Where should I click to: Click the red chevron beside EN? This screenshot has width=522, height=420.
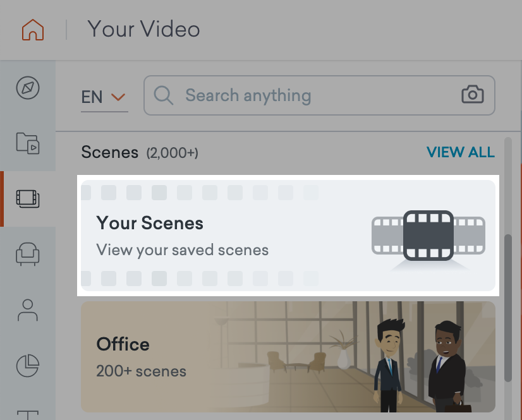point(118,97)
